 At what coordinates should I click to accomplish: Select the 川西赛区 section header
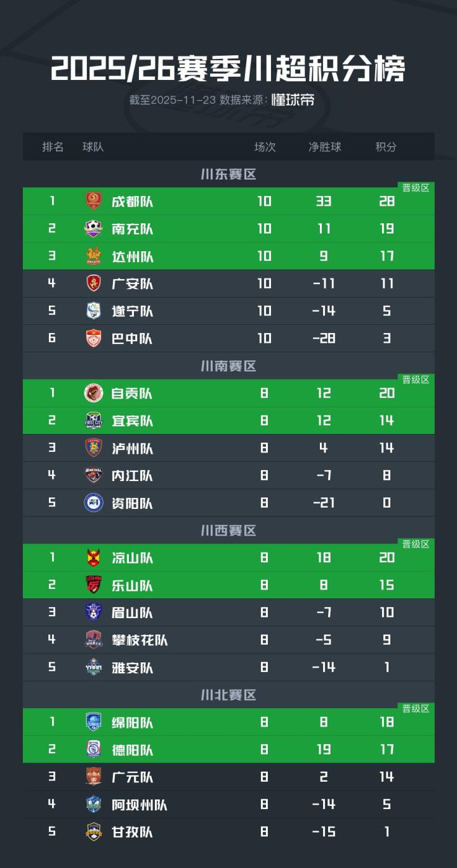pos(228,530)
